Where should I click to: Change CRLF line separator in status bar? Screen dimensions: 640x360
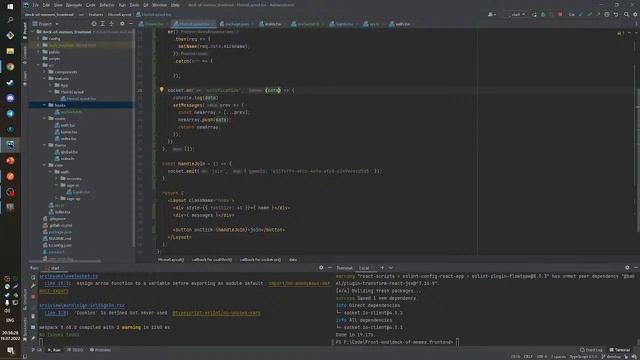(x=528, y=356)
